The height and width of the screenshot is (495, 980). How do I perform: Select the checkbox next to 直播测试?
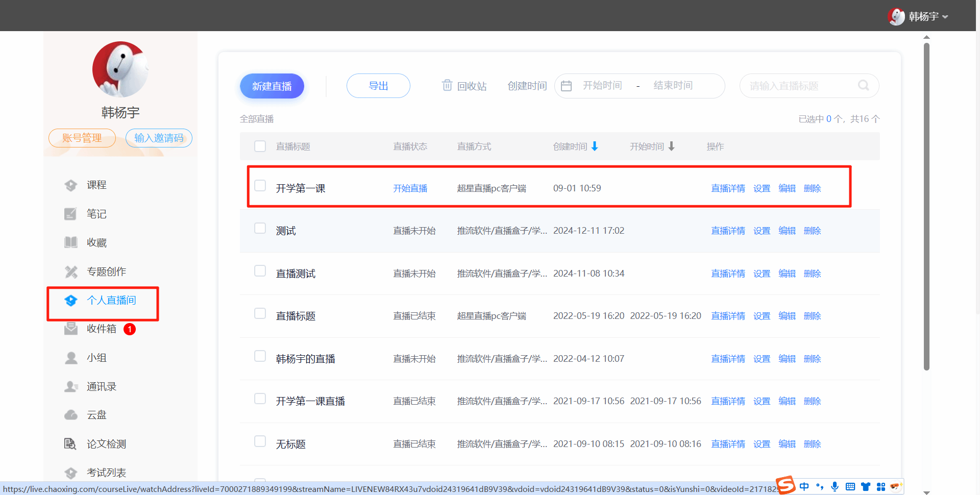pos(260,271)
